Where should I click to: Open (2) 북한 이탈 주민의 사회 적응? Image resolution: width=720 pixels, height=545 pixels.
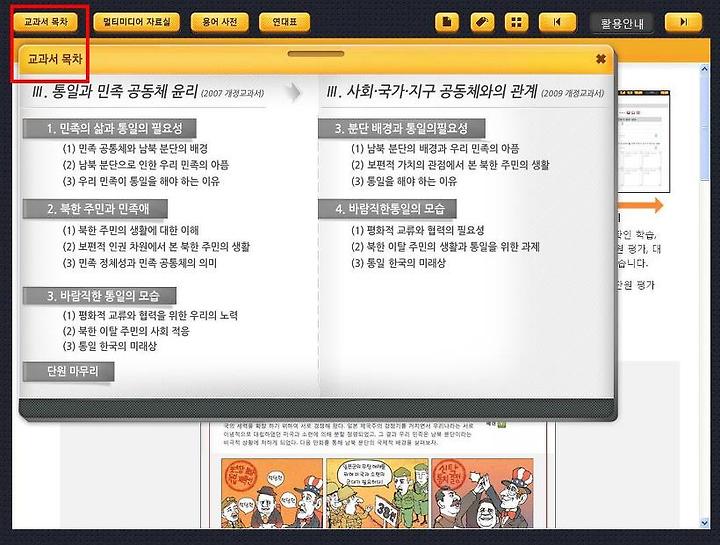pos(126,331)
